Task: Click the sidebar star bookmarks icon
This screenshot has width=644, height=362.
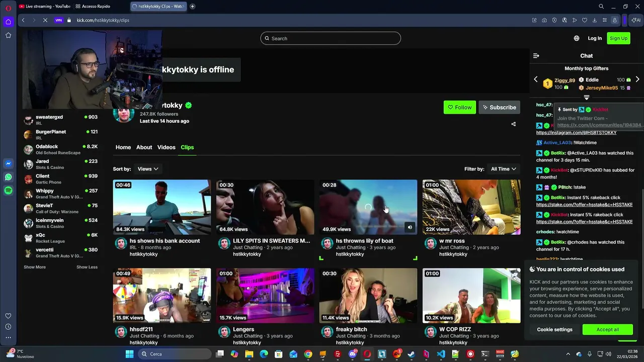Action: [8, 35]
